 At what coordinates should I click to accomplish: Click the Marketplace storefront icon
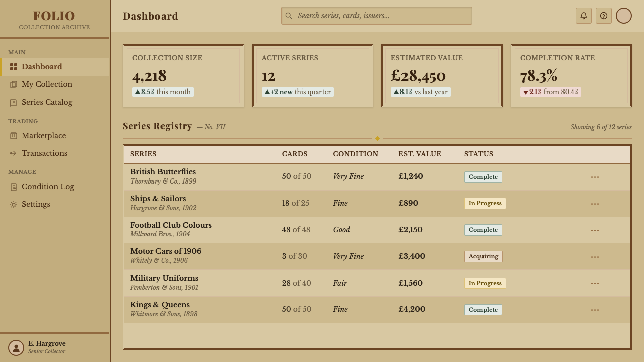click(x=14, y=136)
